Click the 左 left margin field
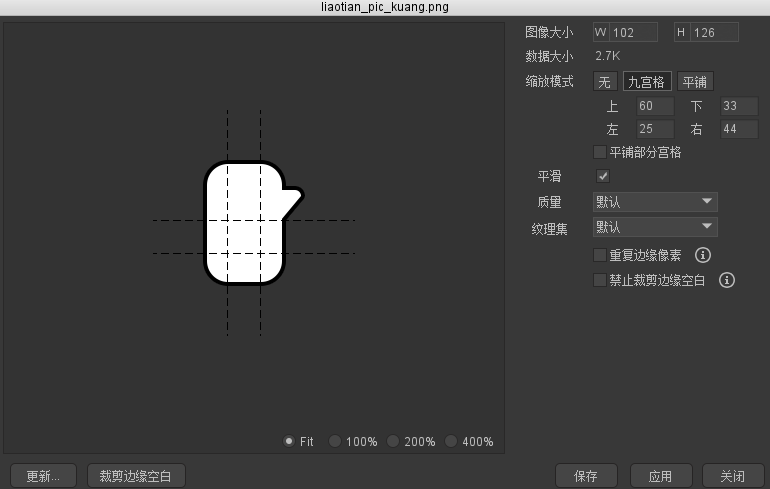This screenshot has height=489, width=770. [x=655, y=129]
